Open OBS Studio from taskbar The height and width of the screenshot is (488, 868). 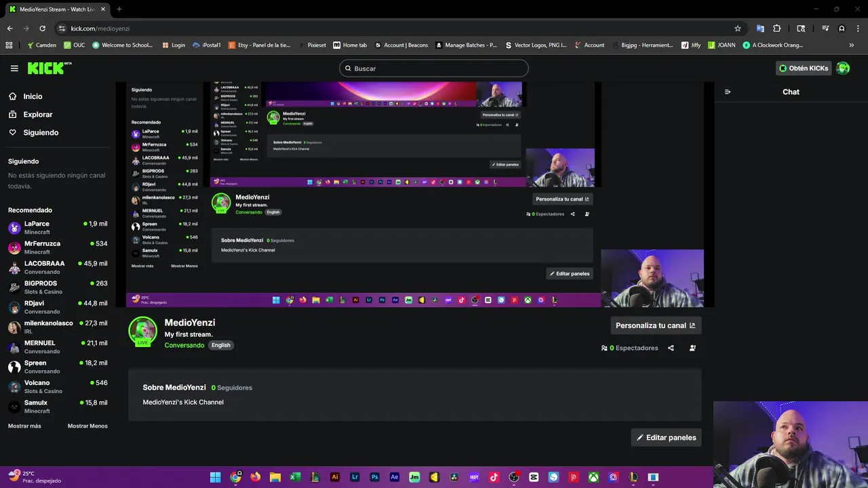tap(513, 477)
